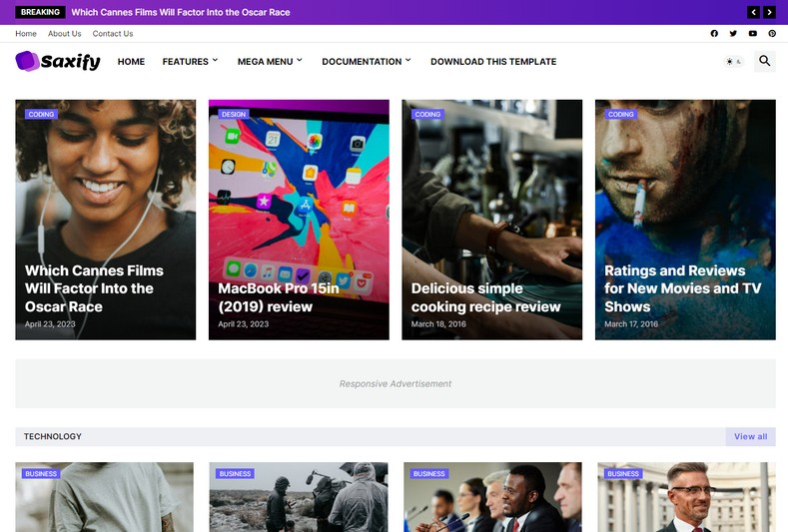Click the BREAKING label badge

(40, 12)
